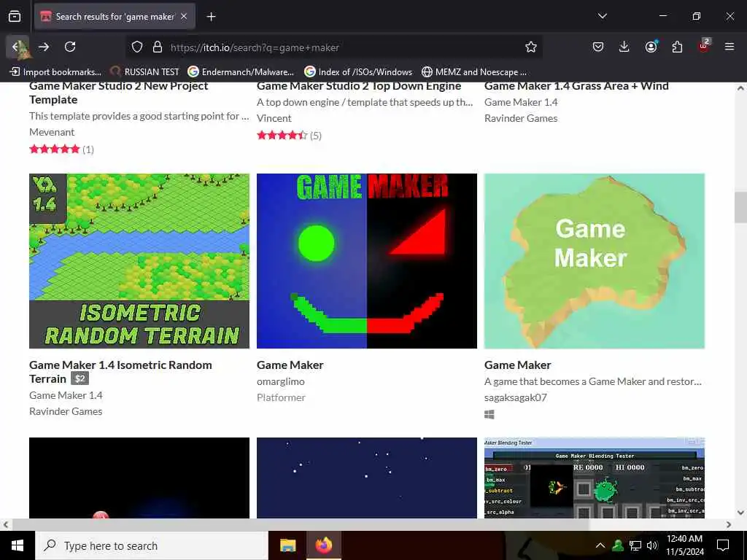
Task: Click the Game Maker Blending Tester thumbnail
Action: click(595, 478)
